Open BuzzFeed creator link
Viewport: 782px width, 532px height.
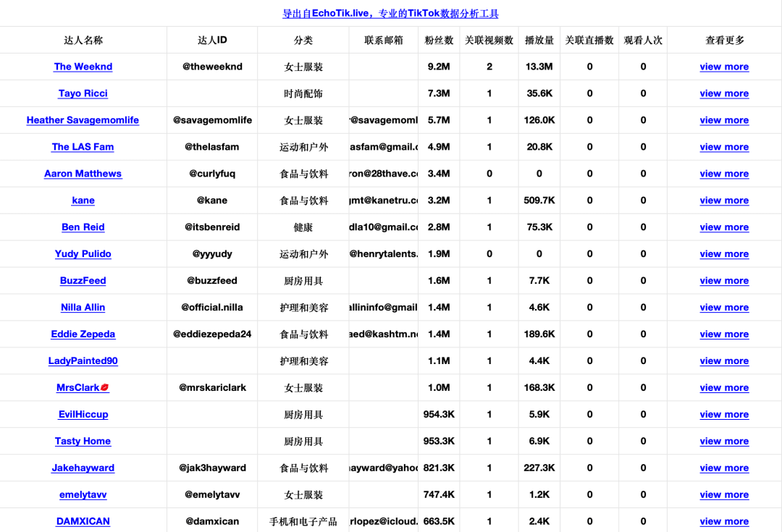tap(83, 281)
